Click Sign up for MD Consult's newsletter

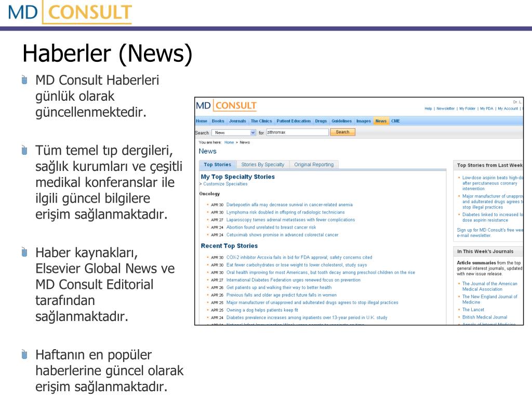(490, 233)
